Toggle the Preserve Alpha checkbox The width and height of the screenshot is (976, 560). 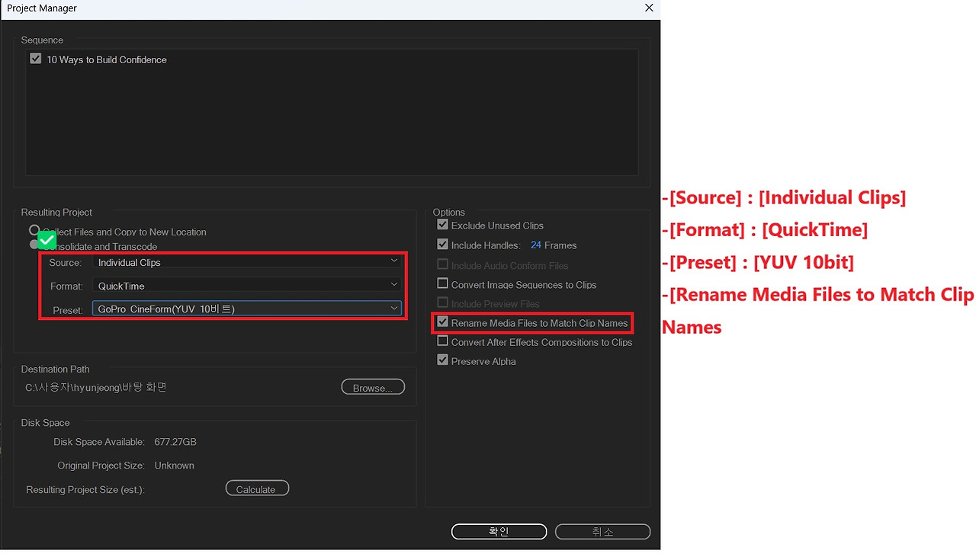(x=442, y=360)
